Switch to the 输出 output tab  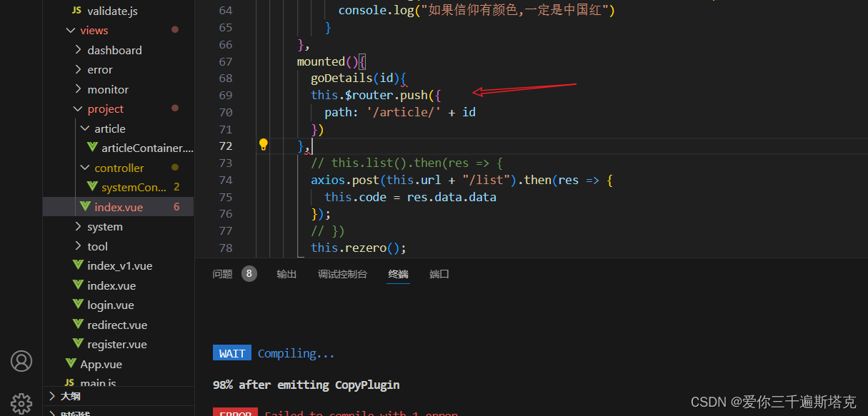(286, 273)
